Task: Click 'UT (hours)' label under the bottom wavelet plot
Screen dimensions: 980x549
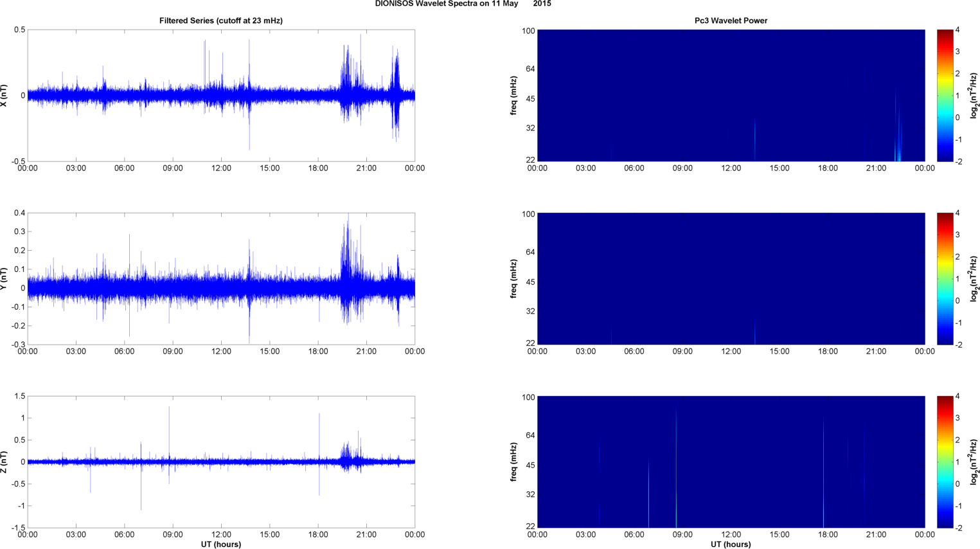Action: pyautogui.click(x=731, y=544)
